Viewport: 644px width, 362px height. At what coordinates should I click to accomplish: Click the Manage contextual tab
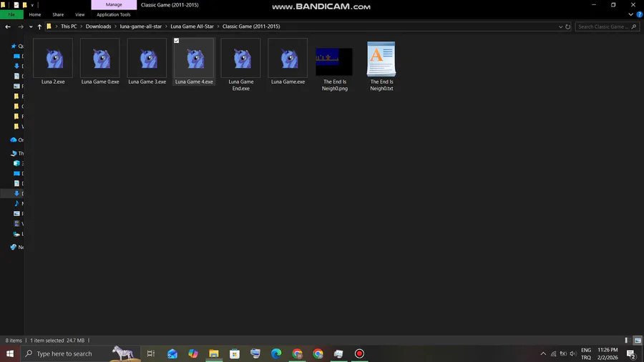(x=114, y=4)
